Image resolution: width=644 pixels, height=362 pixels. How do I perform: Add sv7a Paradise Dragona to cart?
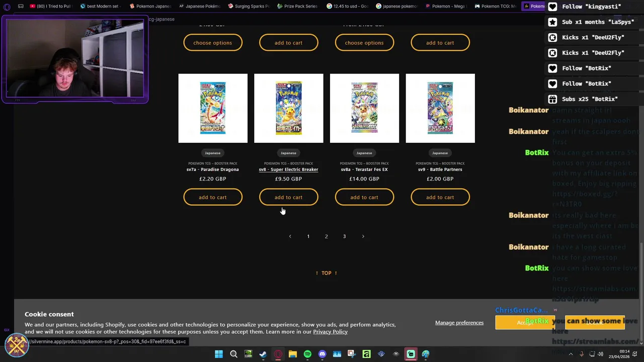click(213, 197)
